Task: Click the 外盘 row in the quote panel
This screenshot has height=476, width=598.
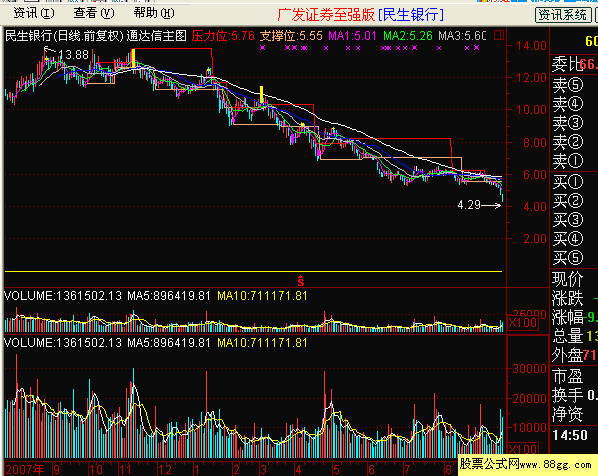Action: point(574,355)
